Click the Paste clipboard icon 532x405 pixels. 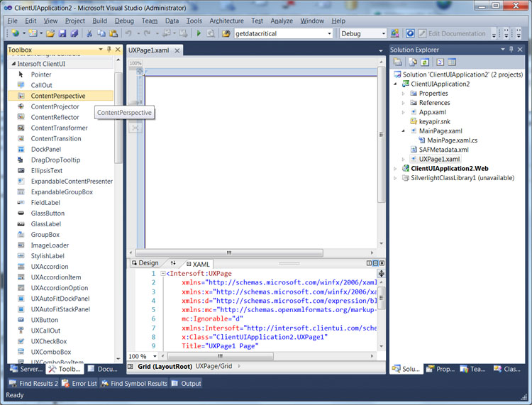tap(113, 33)
